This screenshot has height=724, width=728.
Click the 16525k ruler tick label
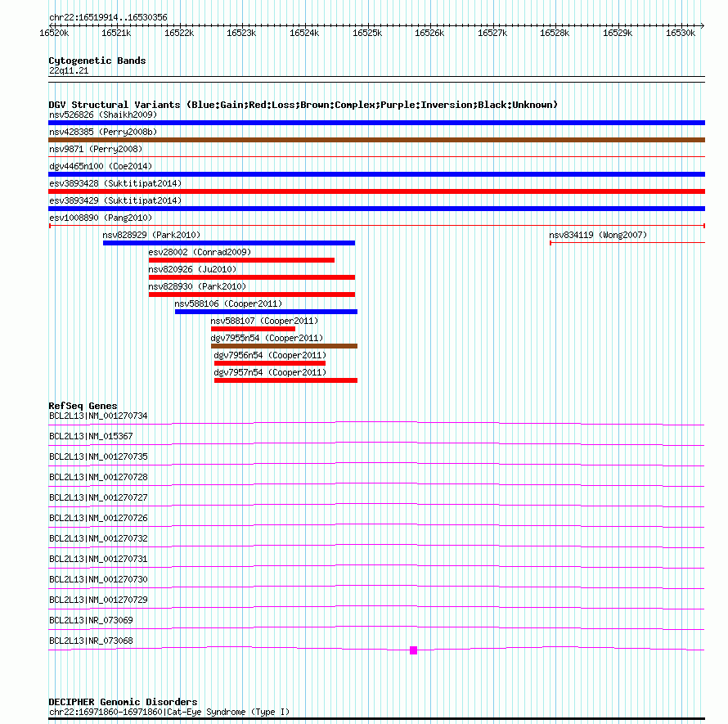tap(367, 33)
